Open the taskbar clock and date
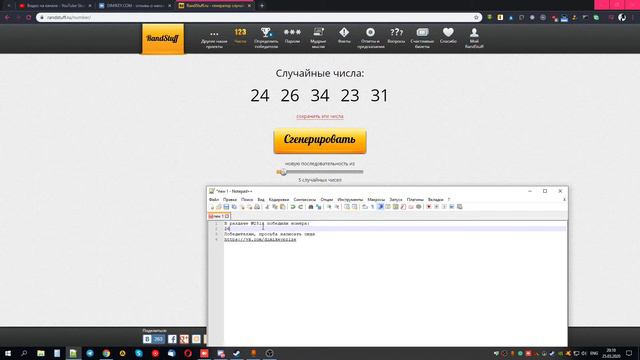This screenshot has width=640, height=360. click(x=611, y=353)
